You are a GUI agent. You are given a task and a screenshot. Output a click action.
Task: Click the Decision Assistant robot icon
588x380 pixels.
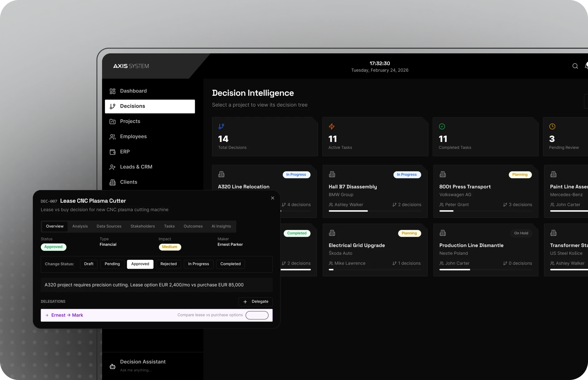pos(112,366)
